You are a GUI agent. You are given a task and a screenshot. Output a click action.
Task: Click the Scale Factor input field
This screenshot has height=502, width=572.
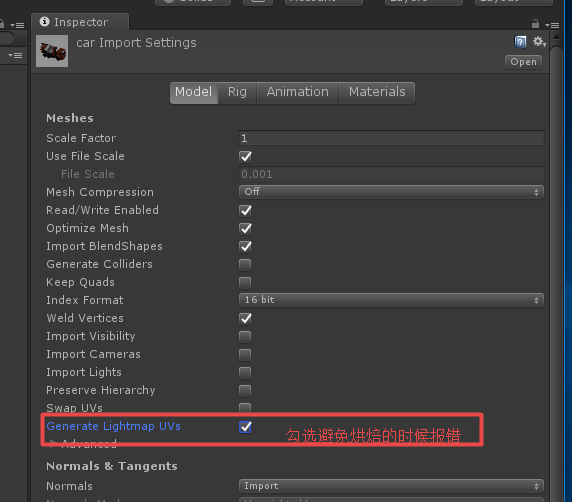391,138
